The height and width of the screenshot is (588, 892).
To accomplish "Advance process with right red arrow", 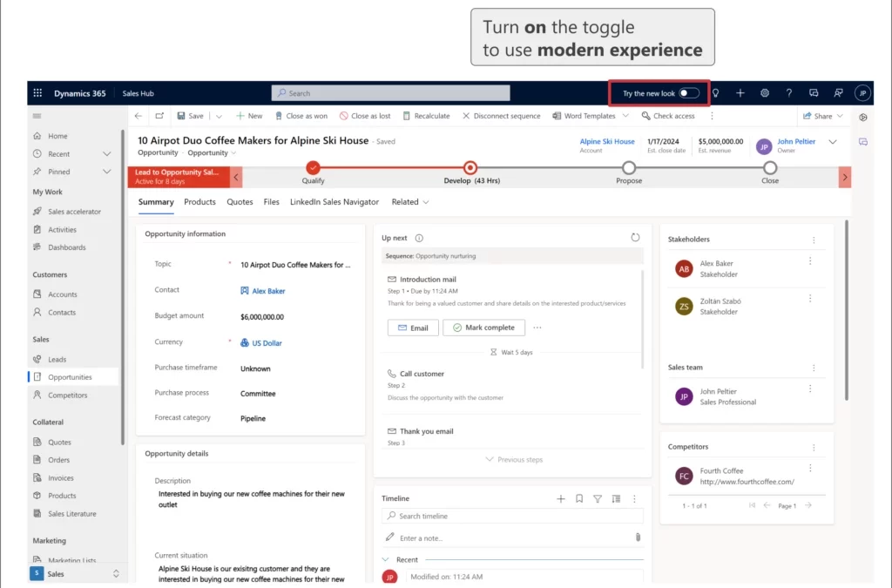I will (845, 178).
